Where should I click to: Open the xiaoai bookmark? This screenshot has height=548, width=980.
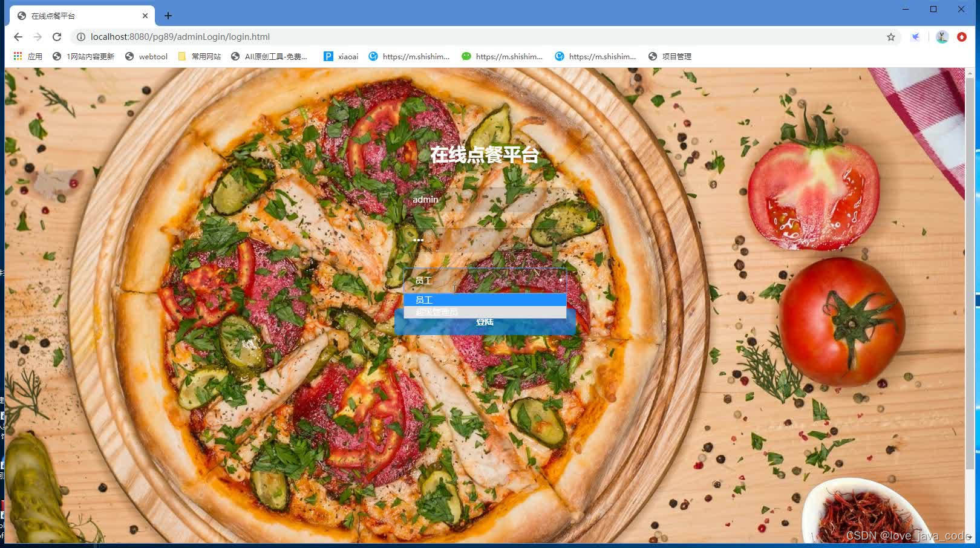click(x=341, y=56)
